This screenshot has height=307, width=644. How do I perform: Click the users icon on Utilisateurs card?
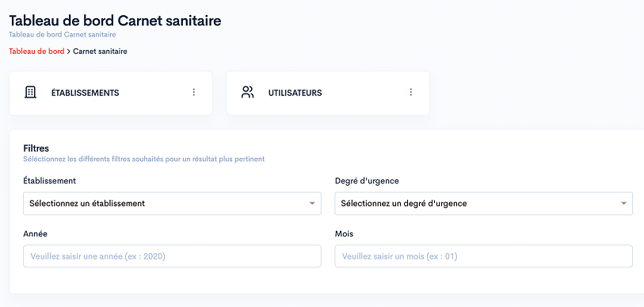pyautogui.click(x=248, y=92)
